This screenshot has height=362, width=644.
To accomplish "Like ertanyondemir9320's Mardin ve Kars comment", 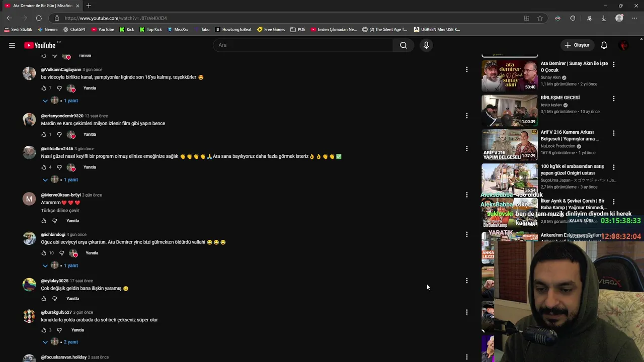I will coord(44,134).
